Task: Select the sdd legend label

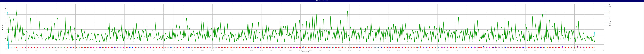Action: coord(610,25)
